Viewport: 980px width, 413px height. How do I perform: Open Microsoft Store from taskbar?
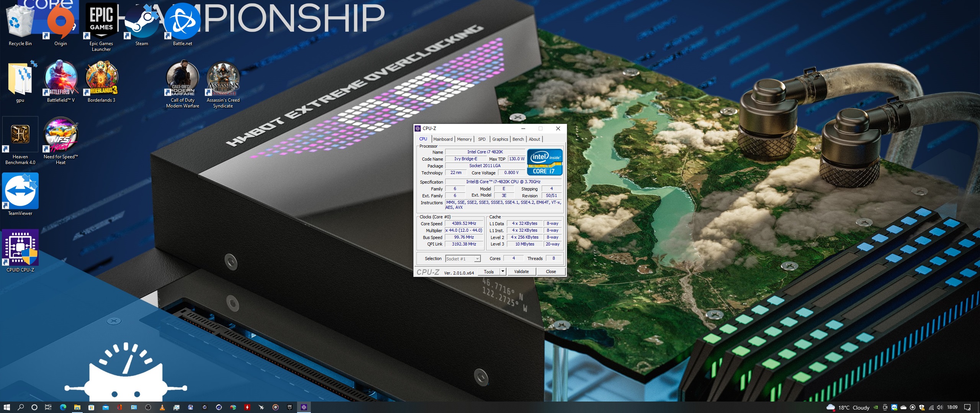pyautogui.click(x=91, y=407)
